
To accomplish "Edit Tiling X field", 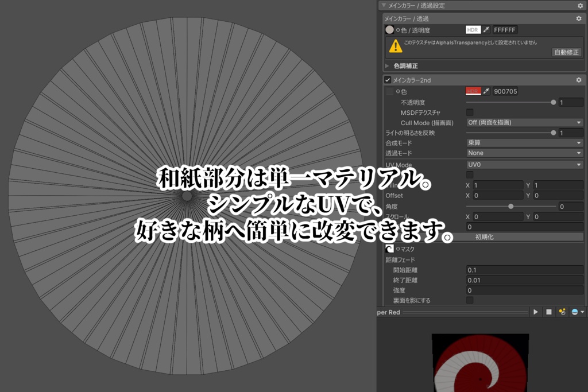I will tap(498, 185).
